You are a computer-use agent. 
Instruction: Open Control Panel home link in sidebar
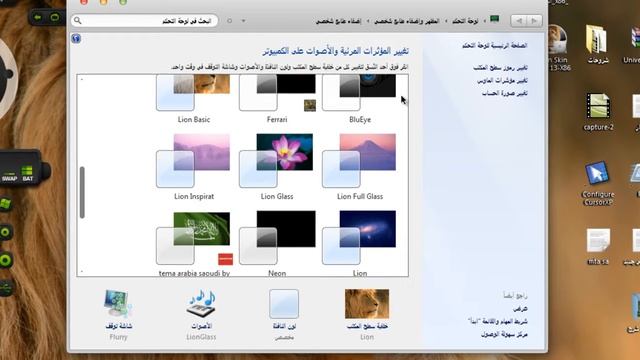click(495, 45)
